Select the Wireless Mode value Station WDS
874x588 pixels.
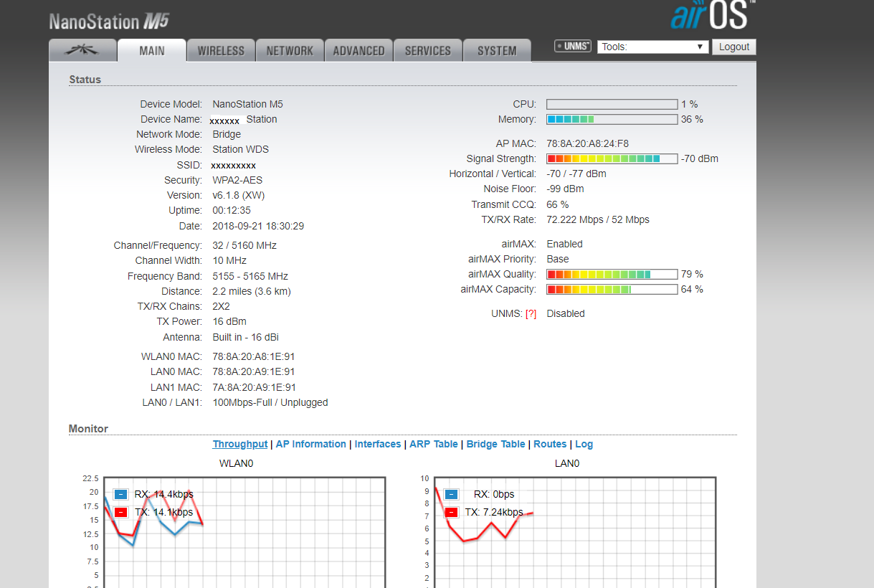click(x=241, y=149)
